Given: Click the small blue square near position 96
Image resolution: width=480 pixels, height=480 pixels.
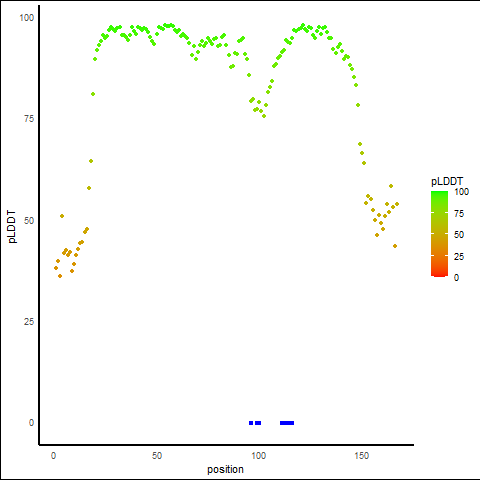Looking at the screenshot, I should click(251, 423).
